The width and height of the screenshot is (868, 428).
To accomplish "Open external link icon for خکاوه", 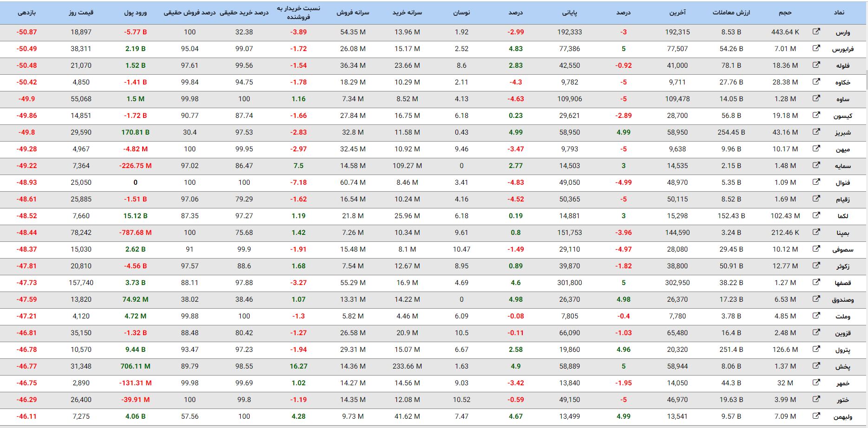I will tap(816, 82).
